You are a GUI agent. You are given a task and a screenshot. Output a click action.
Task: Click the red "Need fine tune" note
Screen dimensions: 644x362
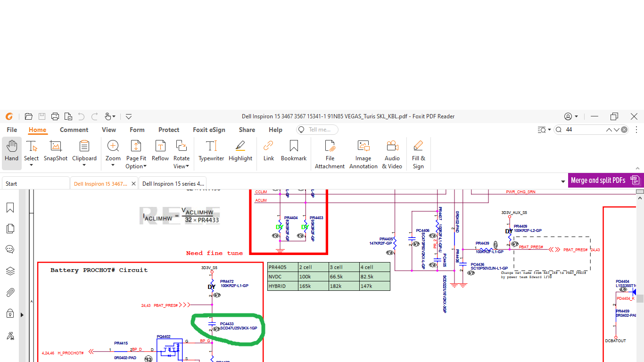(215, 253)
